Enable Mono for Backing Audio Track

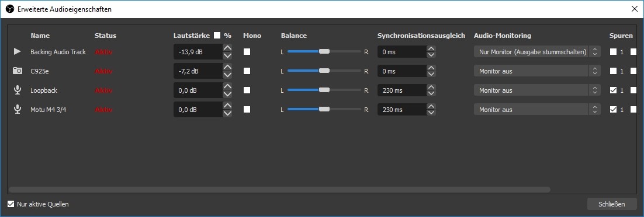pos(247,52)
